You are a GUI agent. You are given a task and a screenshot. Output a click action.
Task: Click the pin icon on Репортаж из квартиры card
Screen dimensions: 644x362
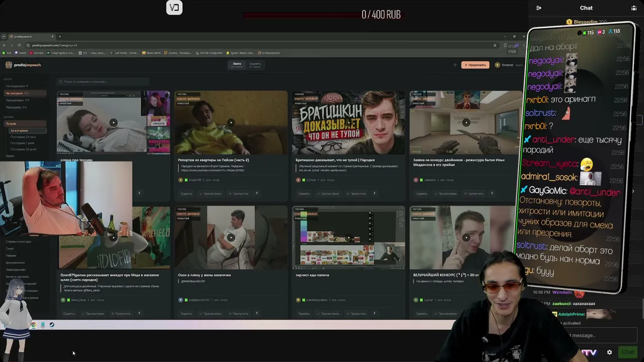[x=257, y=193]
